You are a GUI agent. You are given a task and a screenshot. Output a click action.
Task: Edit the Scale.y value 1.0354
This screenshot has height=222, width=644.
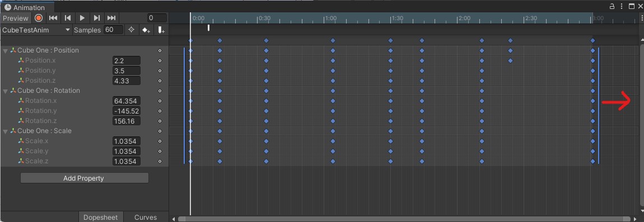click(127, 151)
